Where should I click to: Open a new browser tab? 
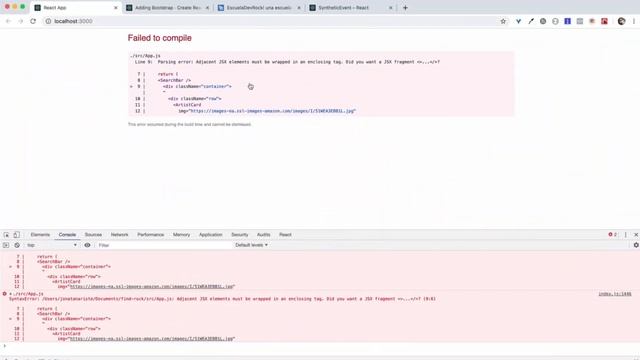[405, 8]
